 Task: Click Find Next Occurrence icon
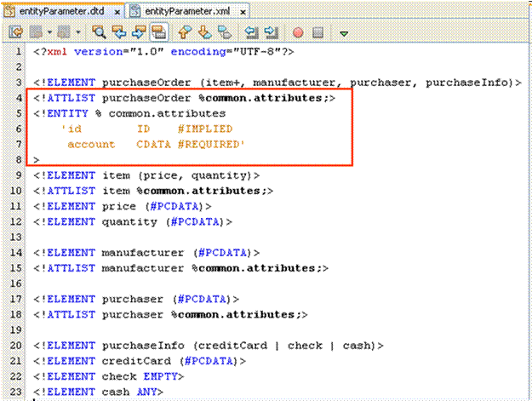[x=139, y=32]
